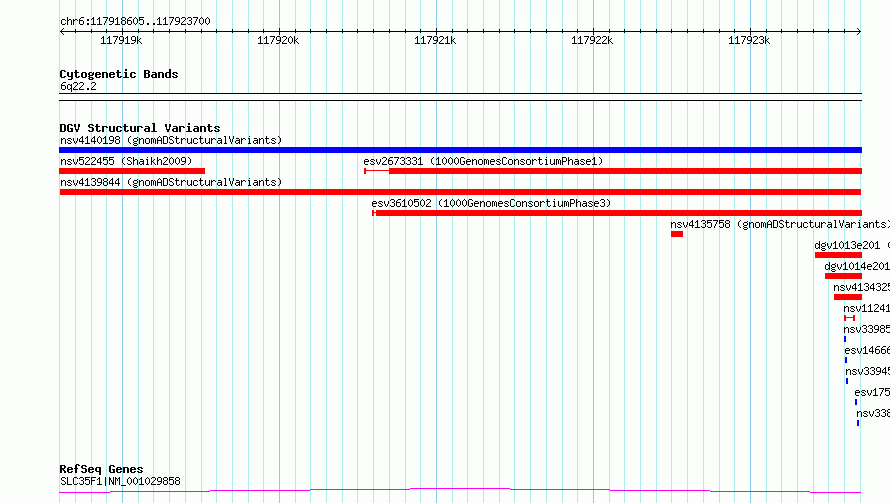Click the nsv338 variant label at bottom
Screen dimensions: 890x503
[873, 413]
